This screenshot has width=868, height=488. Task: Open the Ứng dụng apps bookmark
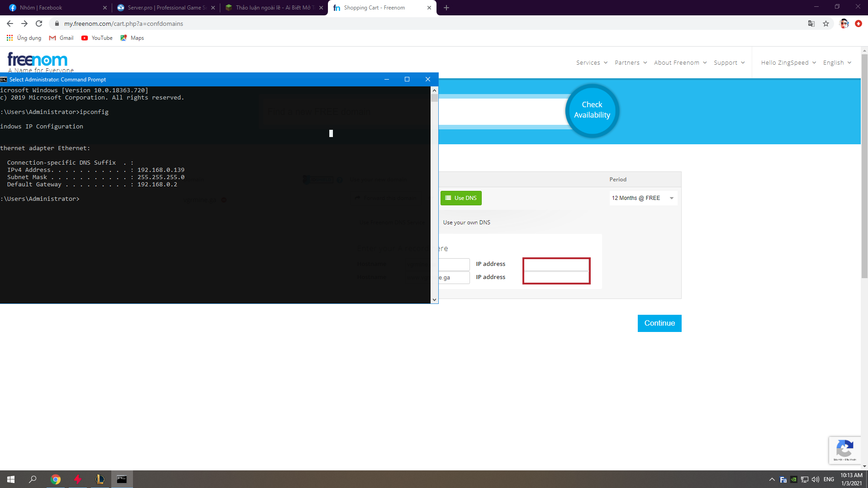pos(24,38)
